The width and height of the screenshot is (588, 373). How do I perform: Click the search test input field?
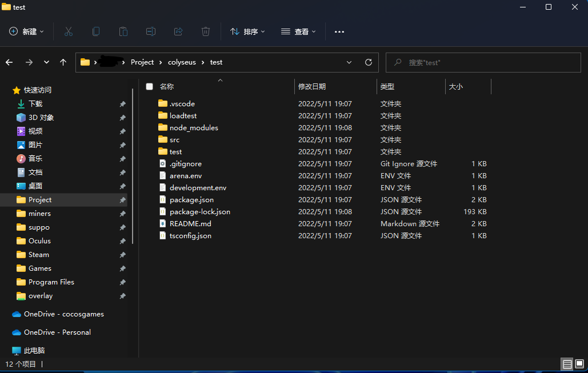pos(483,62)
